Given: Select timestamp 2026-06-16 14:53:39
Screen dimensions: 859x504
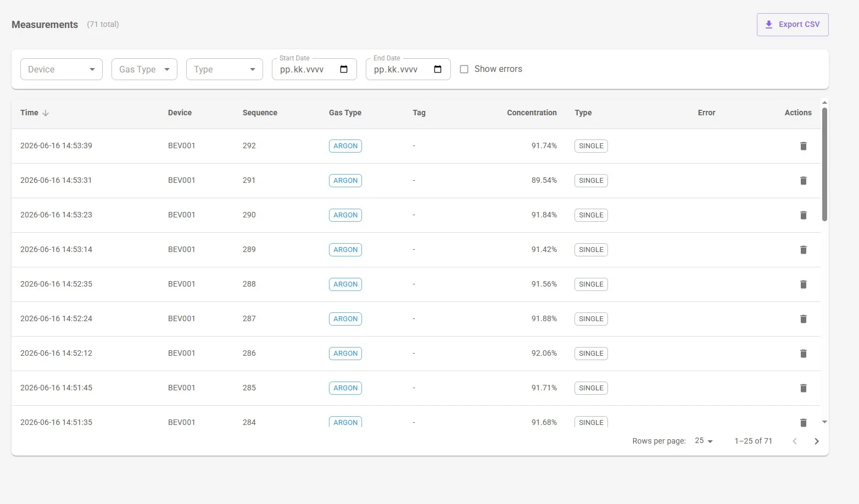Looking at the screenshot, I should click(x=56, y=145).
